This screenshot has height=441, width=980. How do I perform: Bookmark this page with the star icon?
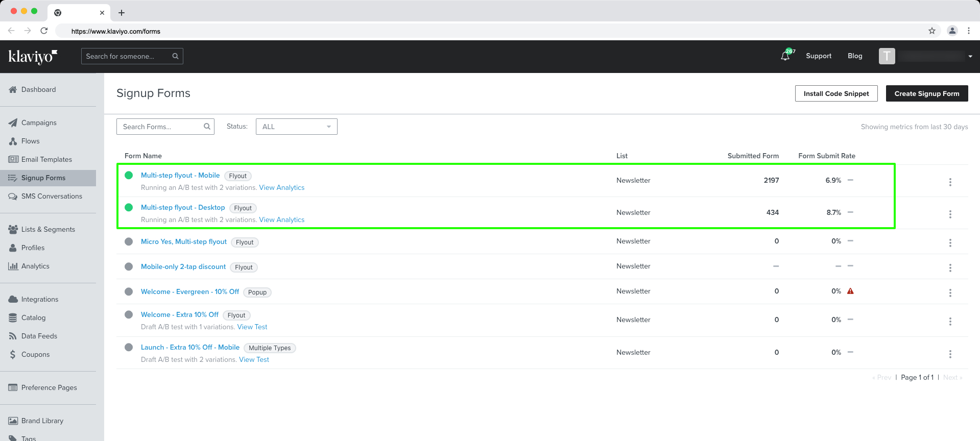(932, 31)
